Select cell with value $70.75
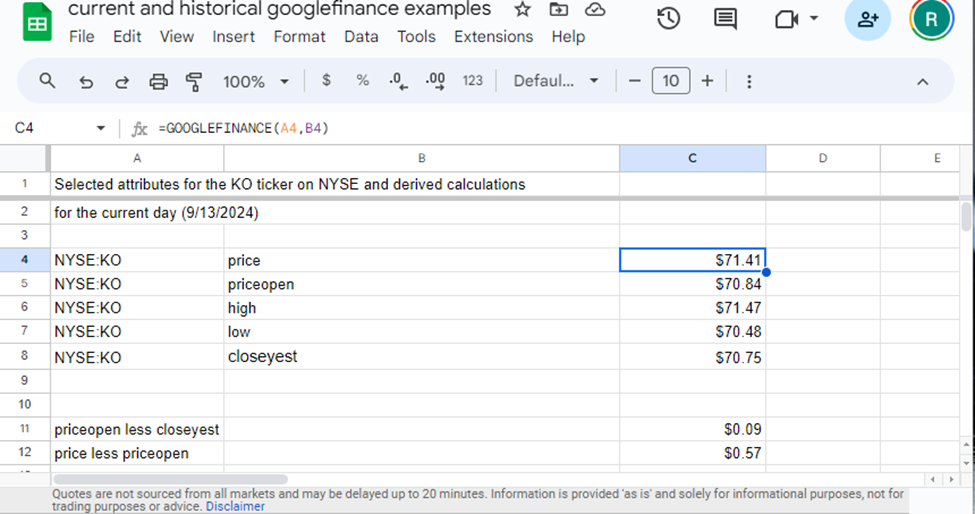This screenshot has height=514, width=975. pyautogui.click(x=693, y=357)
